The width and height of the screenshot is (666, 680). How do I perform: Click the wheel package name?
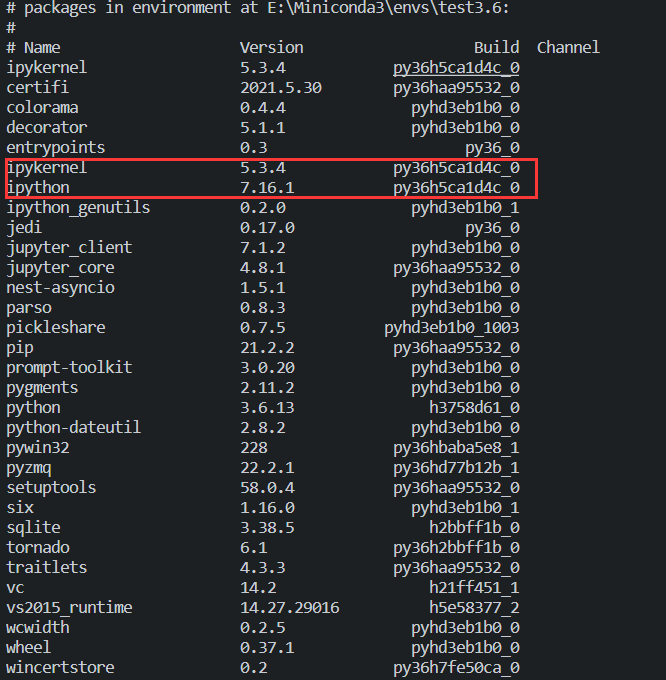point(29,647)
